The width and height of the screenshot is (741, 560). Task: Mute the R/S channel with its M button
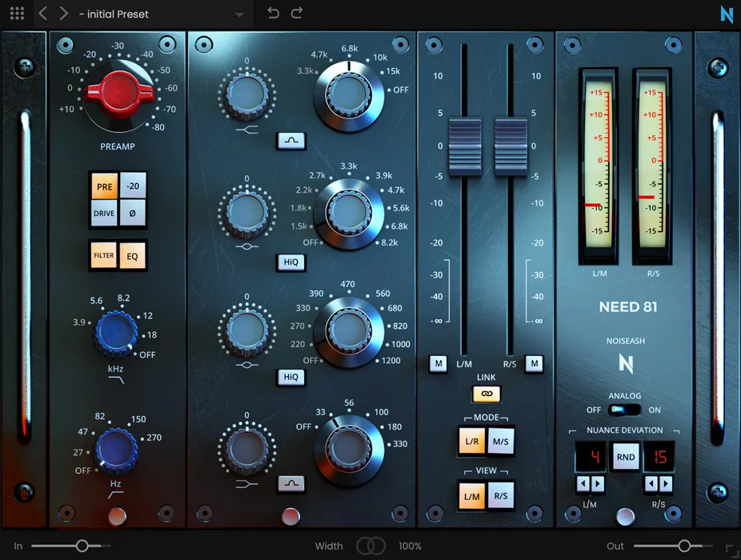(534, 364)
